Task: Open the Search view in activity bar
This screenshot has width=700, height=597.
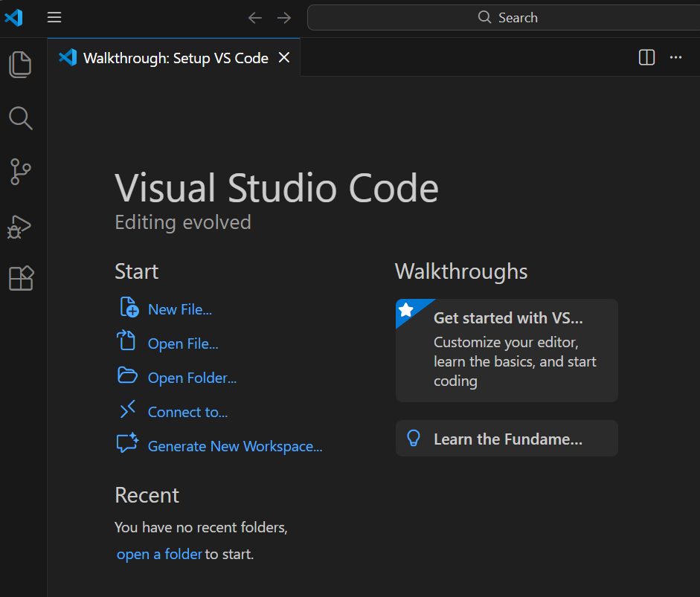Action: point(21,118)
